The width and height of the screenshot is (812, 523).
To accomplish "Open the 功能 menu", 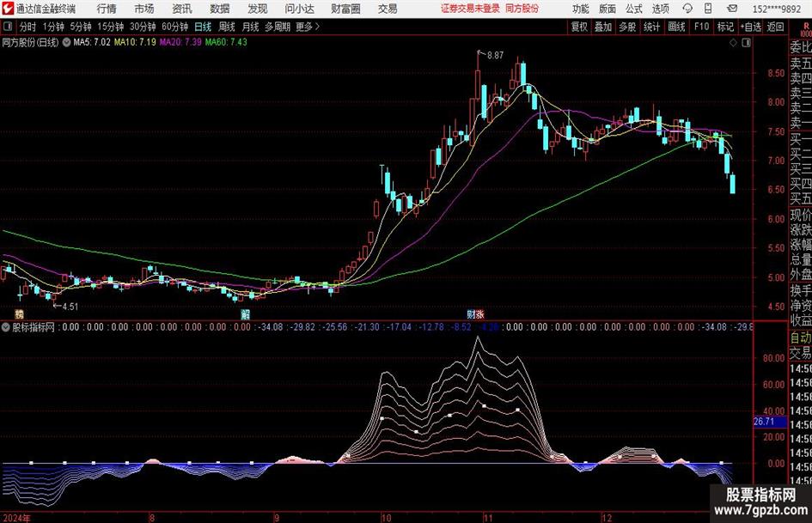I will point(581,9).
